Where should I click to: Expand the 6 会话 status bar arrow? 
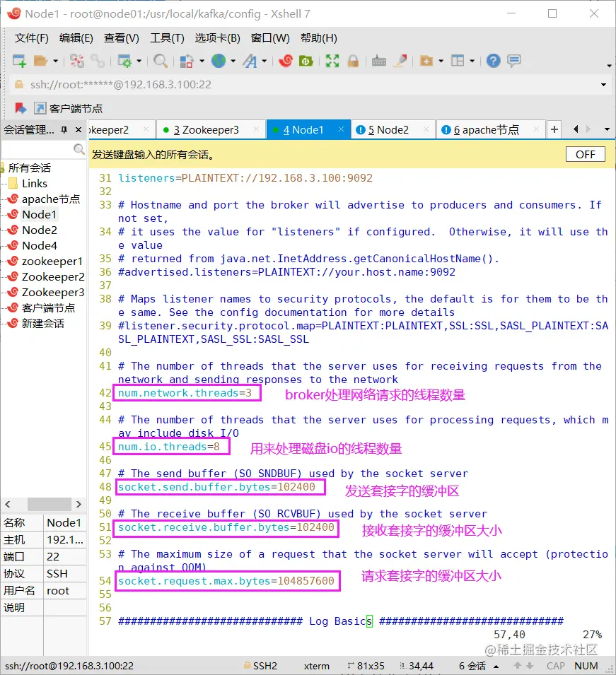(x=496, y=666)
